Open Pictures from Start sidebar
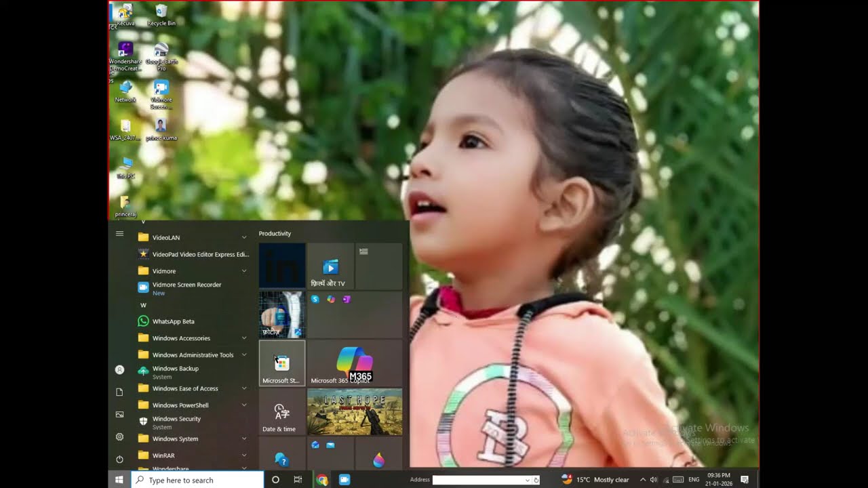 click(119, 414)
